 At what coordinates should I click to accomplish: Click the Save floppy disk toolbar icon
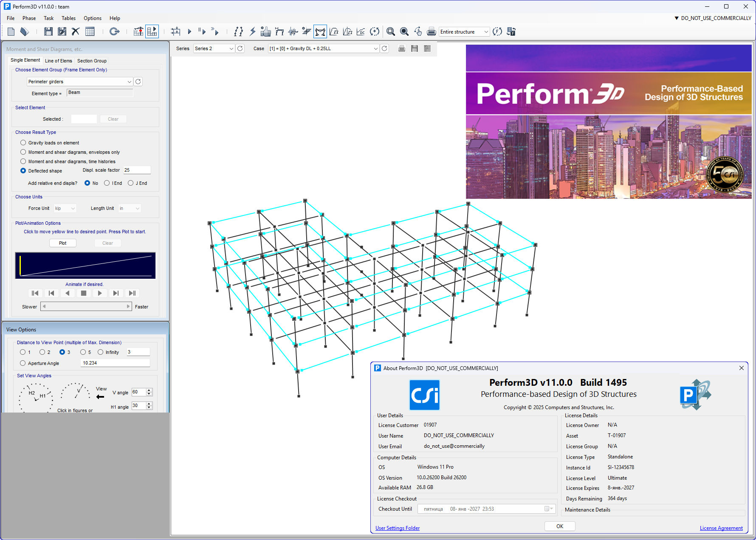[48, 31]
